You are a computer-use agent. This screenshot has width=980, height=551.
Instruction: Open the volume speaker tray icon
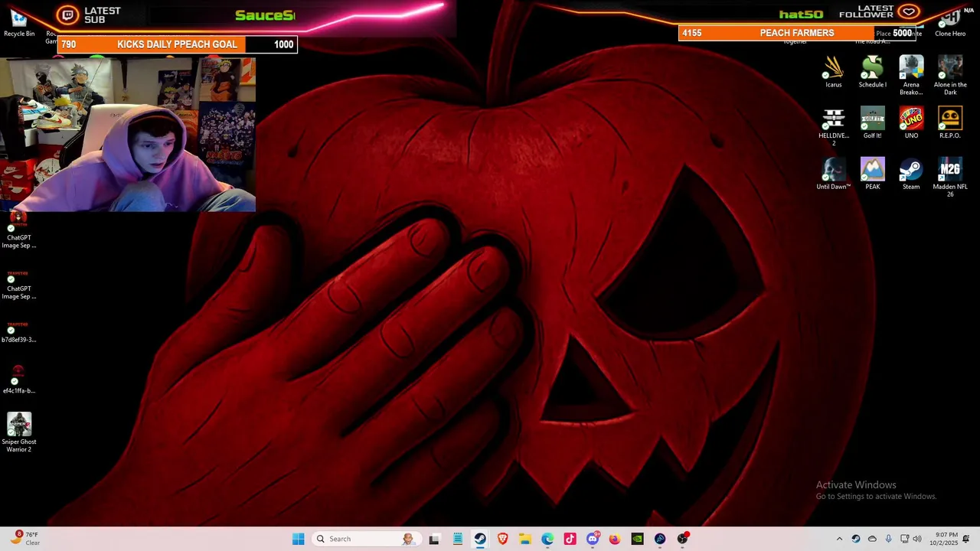[x=917, y=539]
